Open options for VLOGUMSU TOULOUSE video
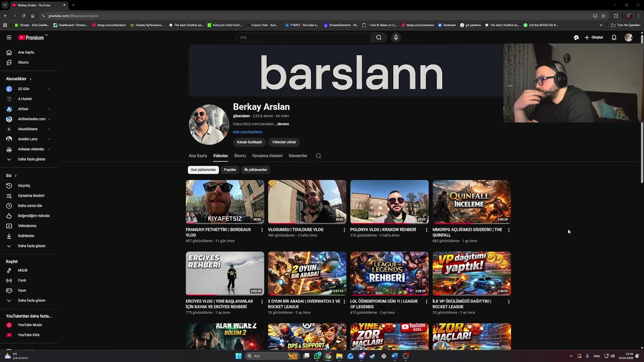 coord(344,230)
